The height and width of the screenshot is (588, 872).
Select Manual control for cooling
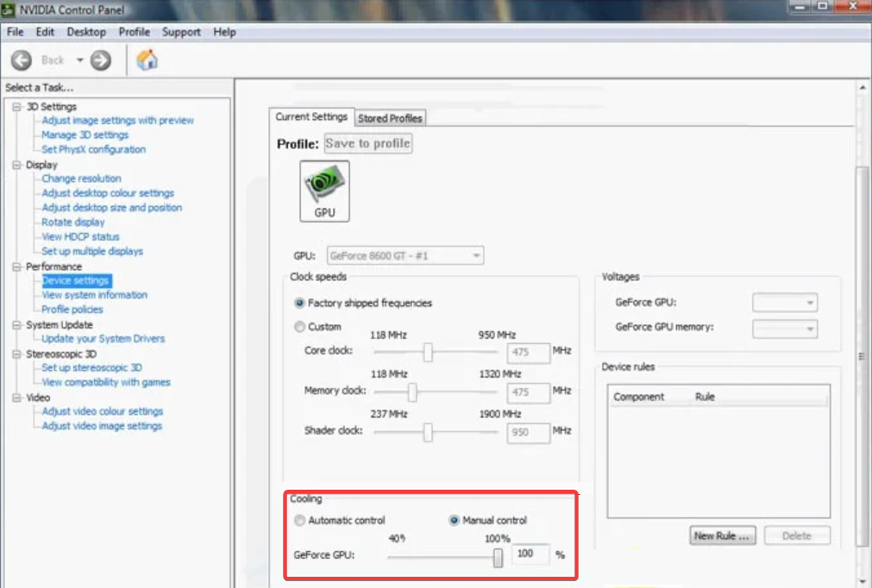454,520
